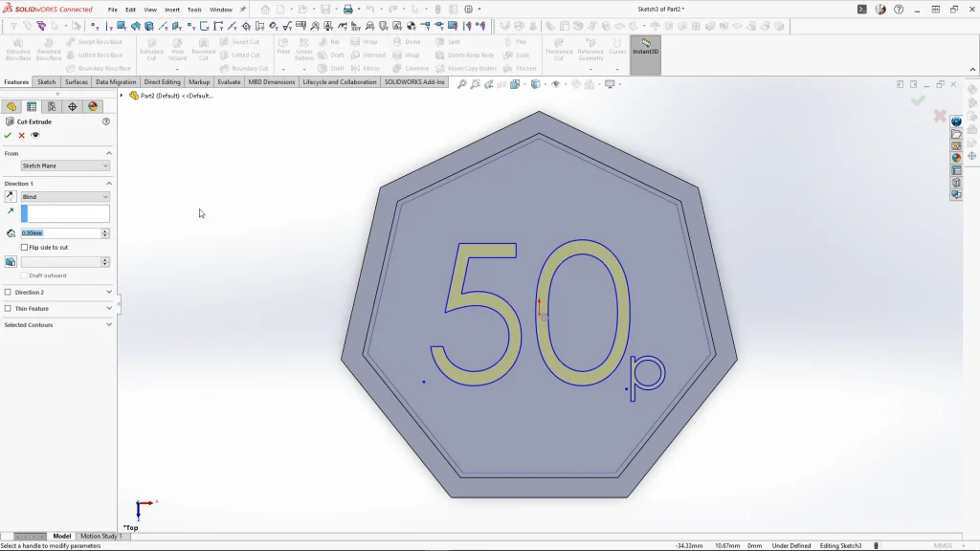This screenshot has width=980, height=551.
Task: Switch to the Evaluate tab
Action: pyautogui.click(x=229, y=82)
